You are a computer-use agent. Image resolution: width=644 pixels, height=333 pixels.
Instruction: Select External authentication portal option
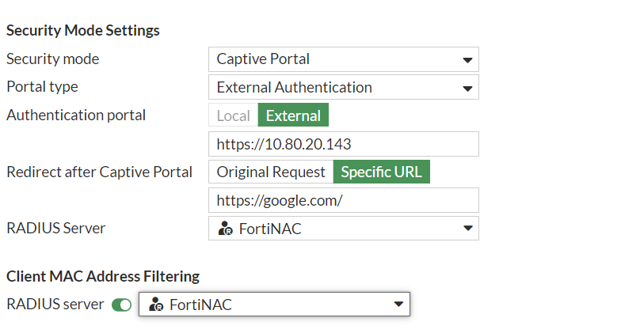point(293,115)
